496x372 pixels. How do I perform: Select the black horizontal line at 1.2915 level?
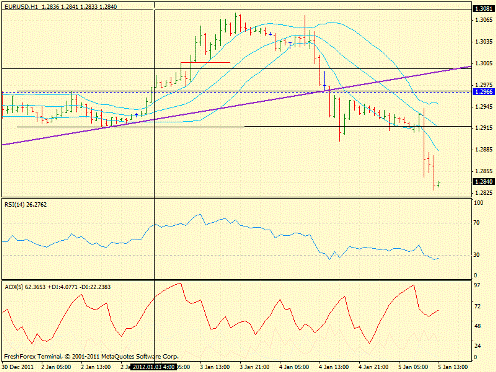click(358, 127)
